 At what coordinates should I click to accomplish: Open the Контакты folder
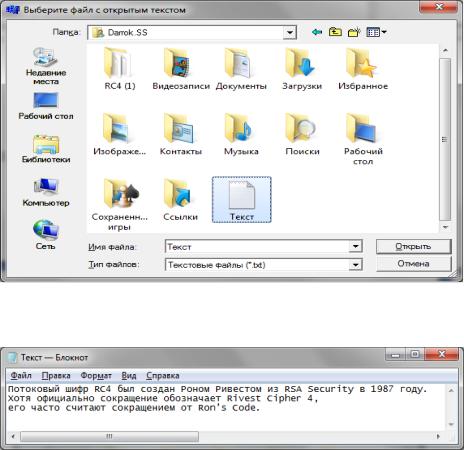181,134
